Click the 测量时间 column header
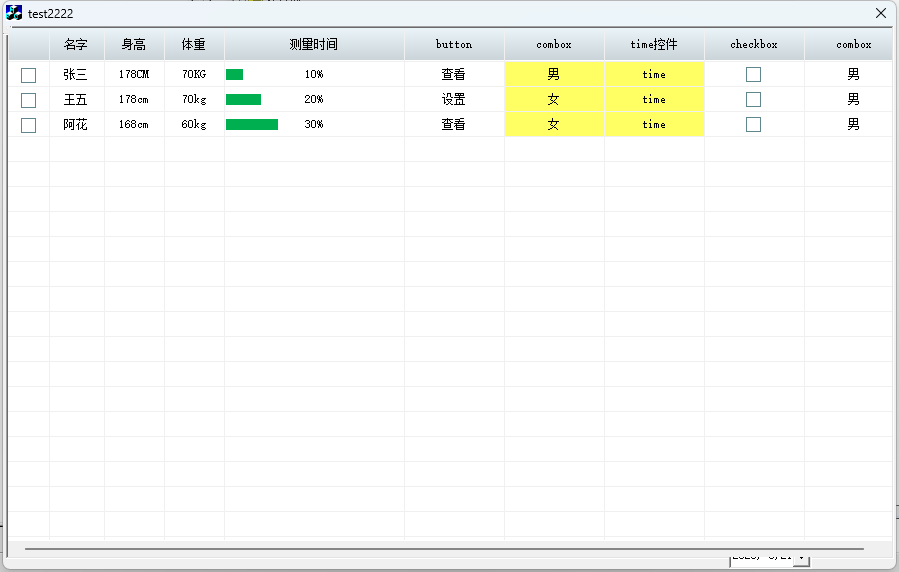899x572 pixels. [314, 44]
